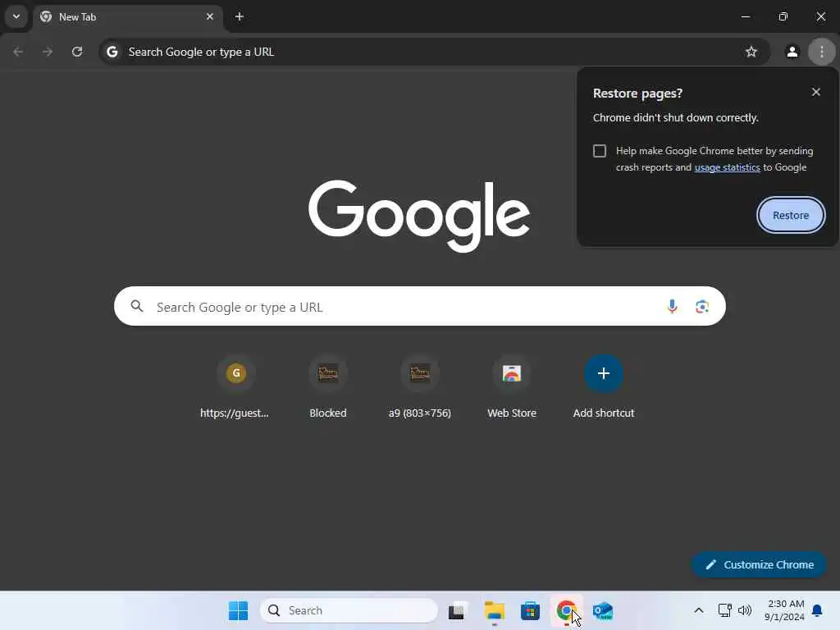Open the Blocked shortcut tile

point(328,388)
